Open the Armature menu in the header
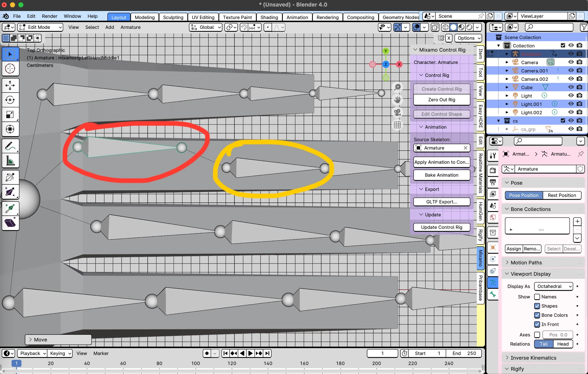The width and height of the screenshot is (588, 374). pos(130,27)
